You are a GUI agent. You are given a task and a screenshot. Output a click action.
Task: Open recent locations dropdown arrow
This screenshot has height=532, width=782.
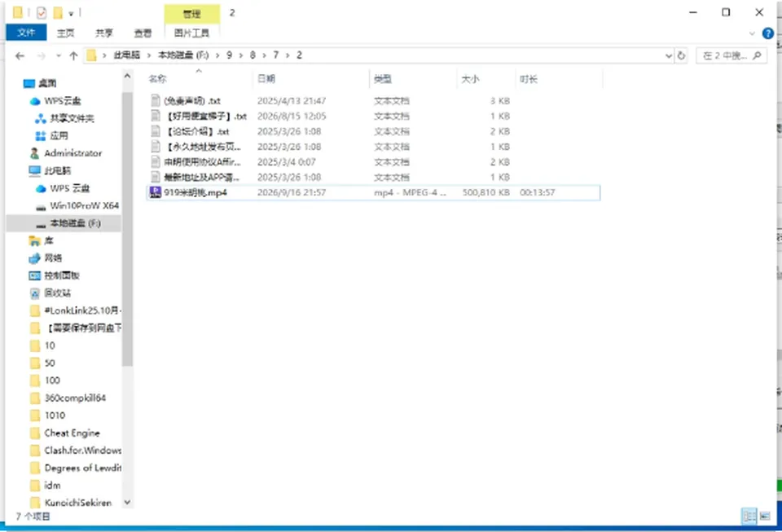[59, 56]
